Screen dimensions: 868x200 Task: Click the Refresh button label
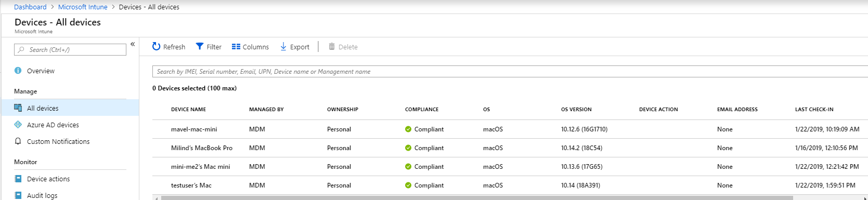coord(174,47)
